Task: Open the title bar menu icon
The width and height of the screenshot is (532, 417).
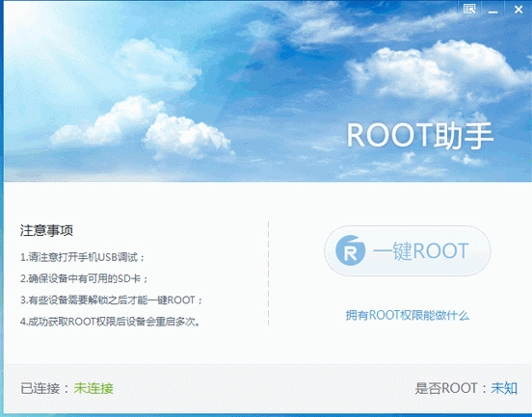Action: pyautogui.click(x=469, y=10)
